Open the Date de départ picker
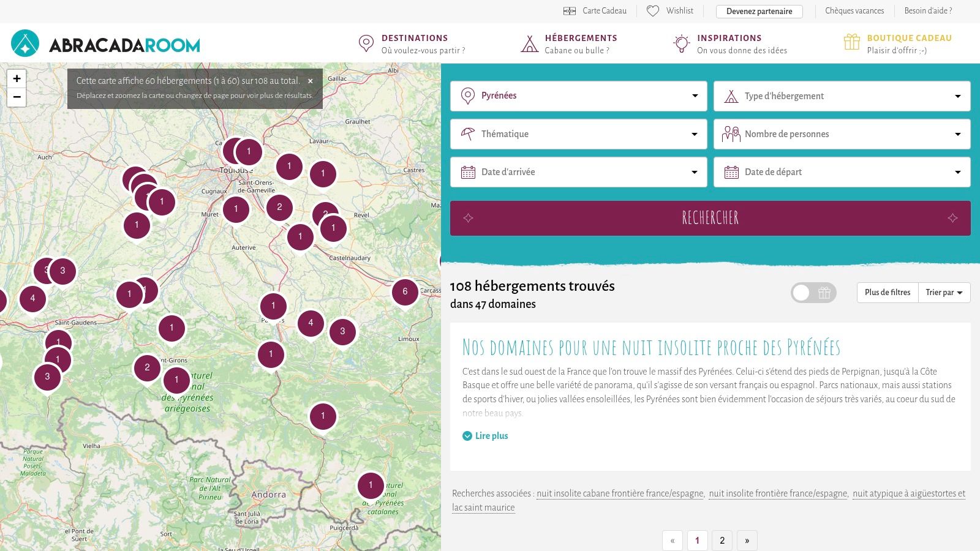 click(842, 172)
